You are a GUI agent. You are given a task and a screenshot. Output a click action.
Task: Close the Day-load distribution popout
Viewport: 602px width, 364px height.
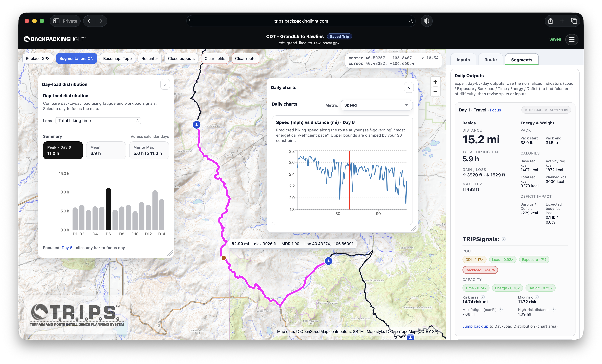165,84
